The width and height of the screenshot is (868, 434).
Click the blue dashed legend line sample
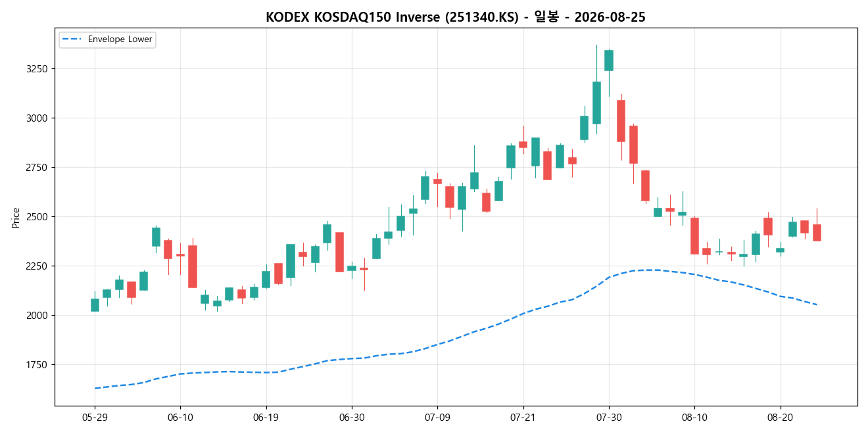click(72, 39)
